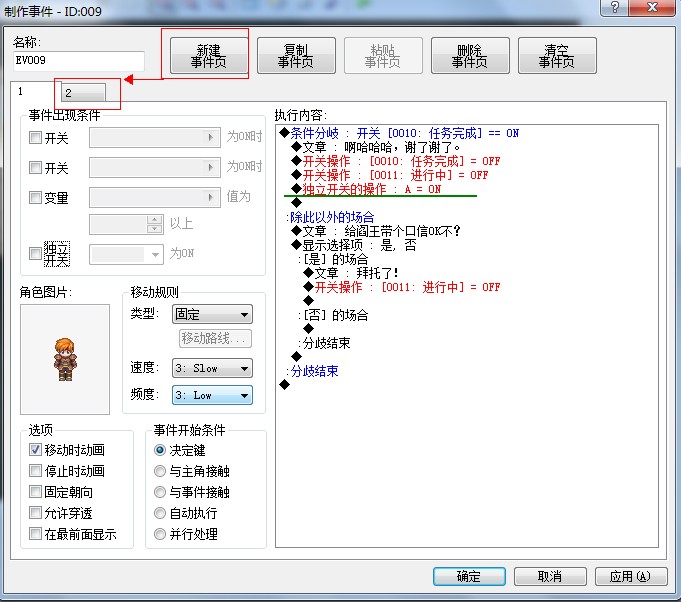This screenshot has height=602, width=681.
Task: Select the [否] 的场合 line
Action: click(333, 315)
